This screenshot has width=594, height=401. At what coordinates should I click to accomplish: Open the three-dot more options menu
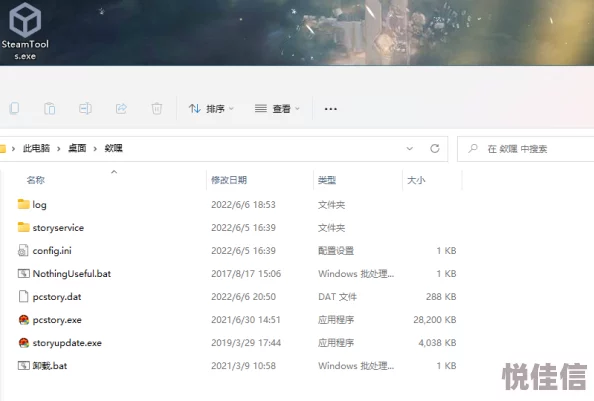[x=330, y=109]
